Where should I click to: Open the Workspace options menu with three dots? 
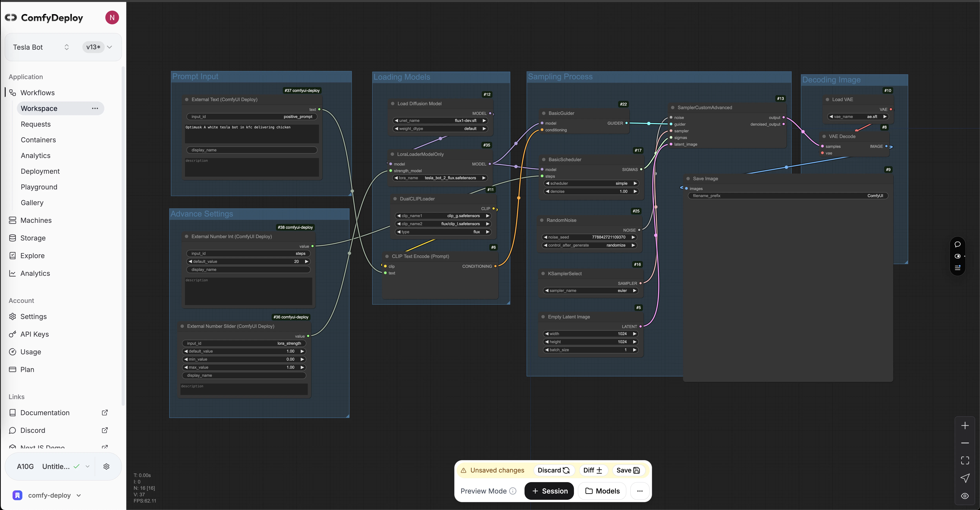[95, 109]
